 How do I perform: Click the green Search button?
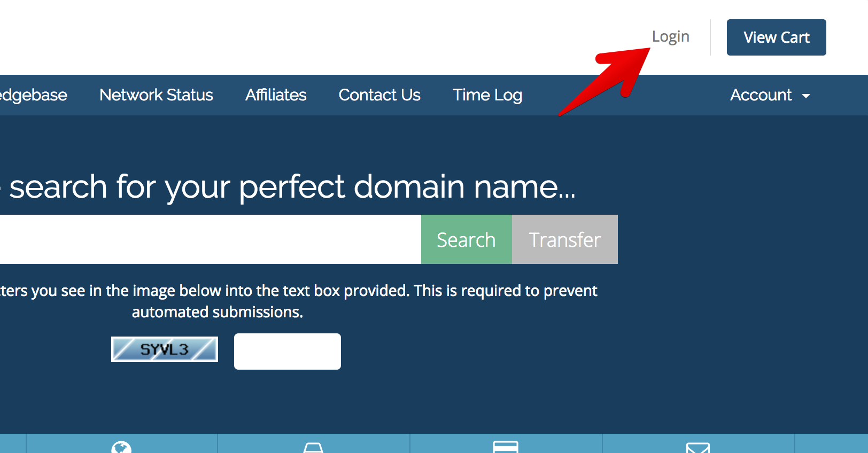pyautogui.click(x=466, y=239)
